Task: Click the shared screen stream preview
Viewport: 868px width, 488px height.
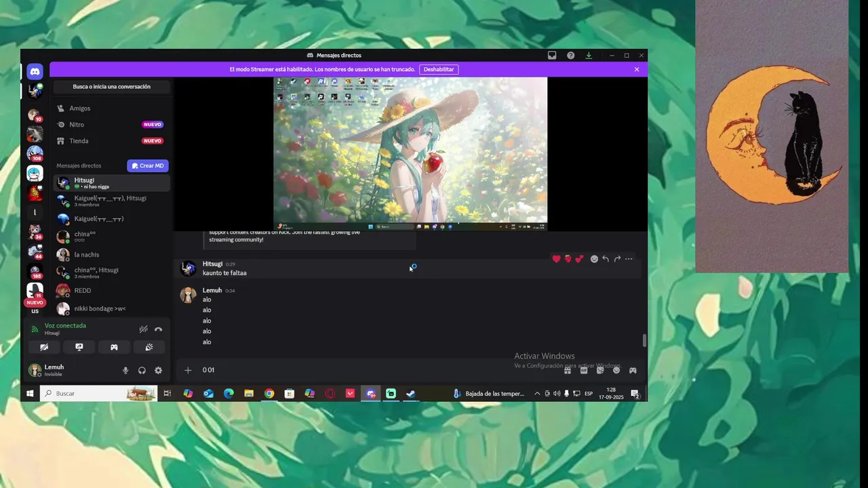Action: [x=410, y=154]
